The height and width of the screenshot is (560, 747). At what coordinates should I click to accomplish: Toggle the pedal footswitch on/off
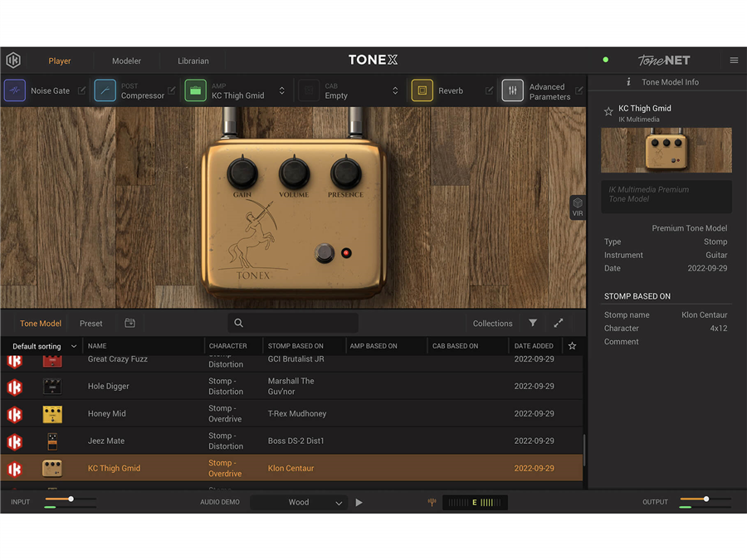[325, 252]
